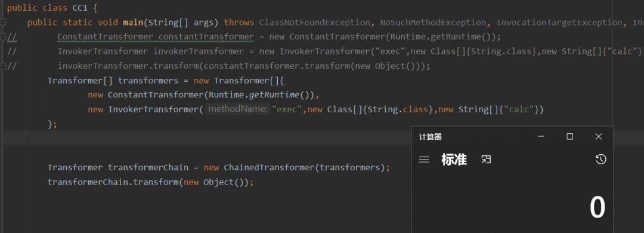Open the Calculator hamburger navigation menu
This screenshot has width=644, height=233.
(424, 160)
